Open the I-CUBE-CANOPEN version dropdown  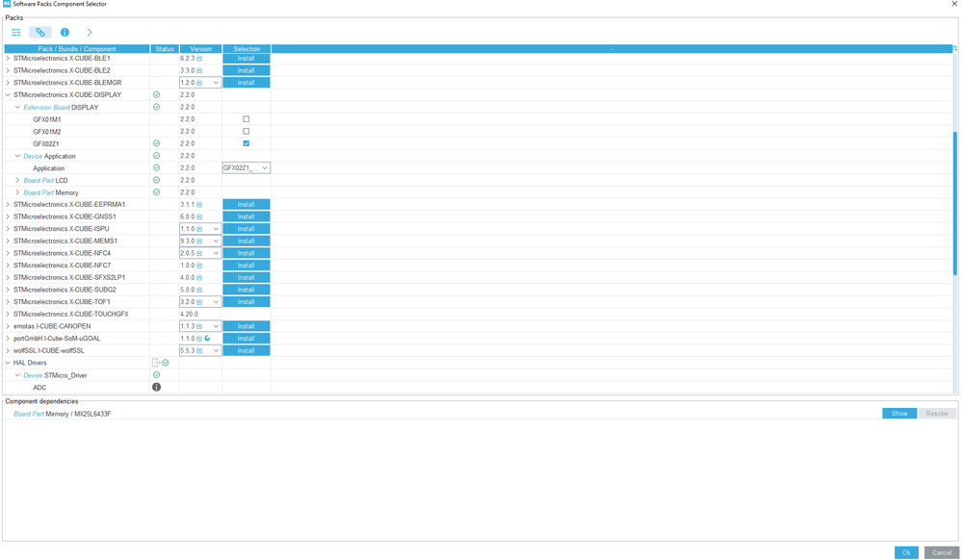coord(200,326)
